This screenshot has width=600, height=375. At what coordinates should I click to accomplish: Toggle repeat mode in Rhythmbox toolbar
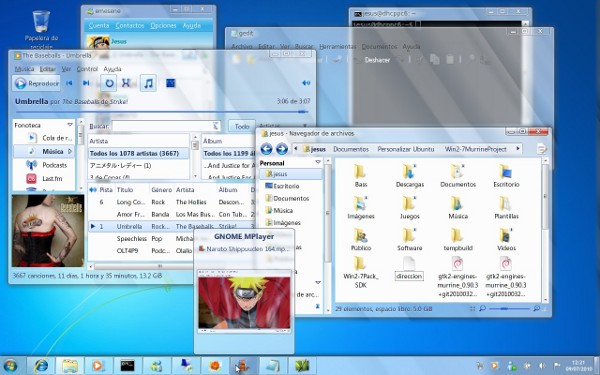click(x=109, y=83)
